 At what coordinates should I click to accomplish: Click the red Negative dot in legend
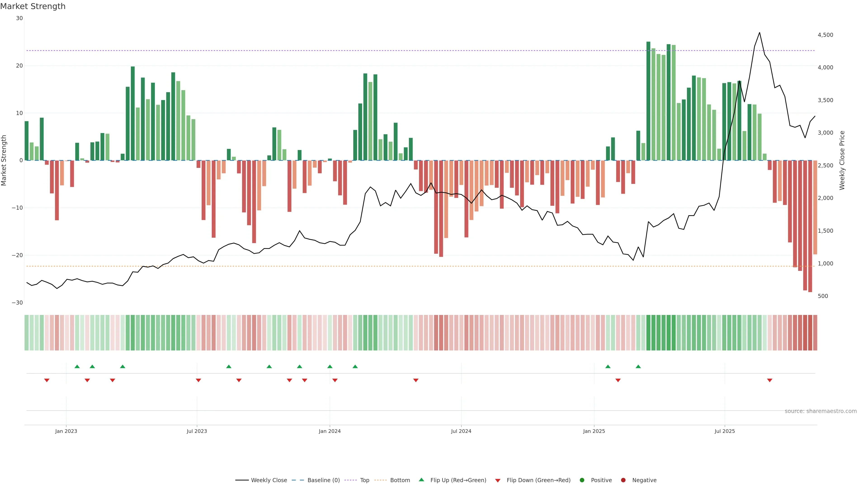[x=623, y=480]
